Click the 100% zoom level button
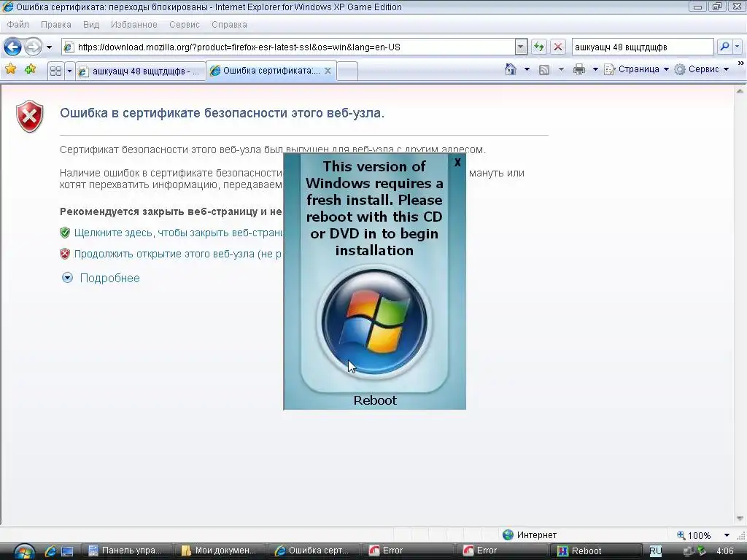747x560 pixels. [694, 535]
